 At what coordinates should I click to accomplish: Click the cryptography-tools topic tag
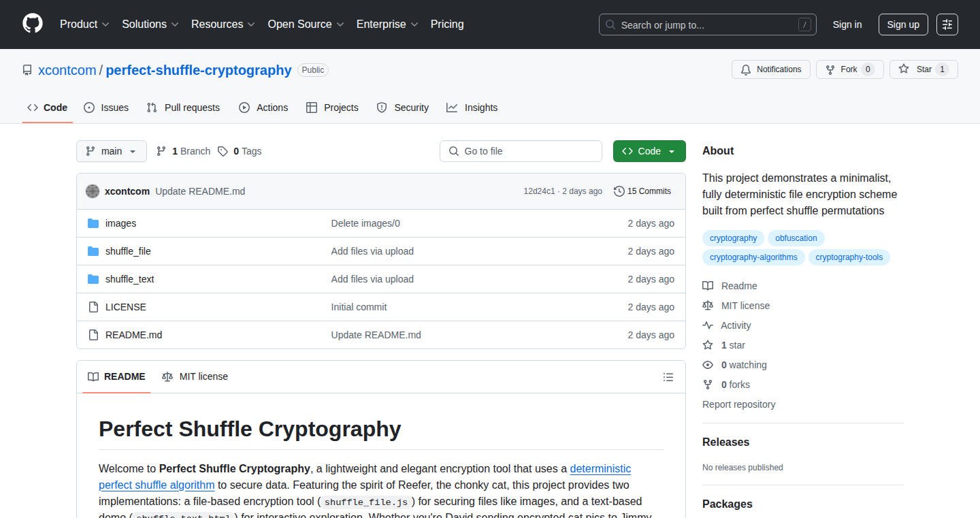849,257
